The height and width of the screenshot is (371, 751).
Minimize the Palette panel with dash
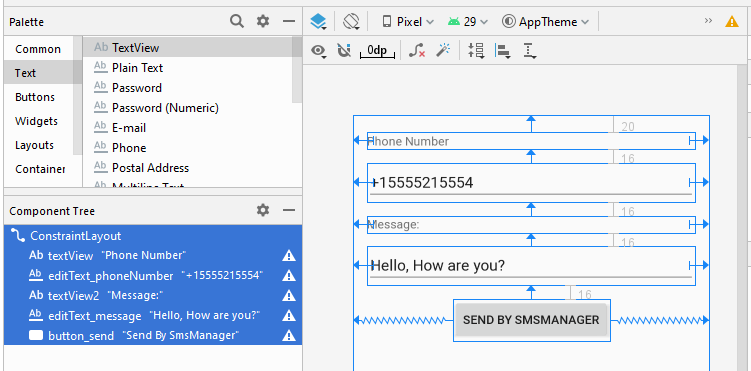[289, 21]
